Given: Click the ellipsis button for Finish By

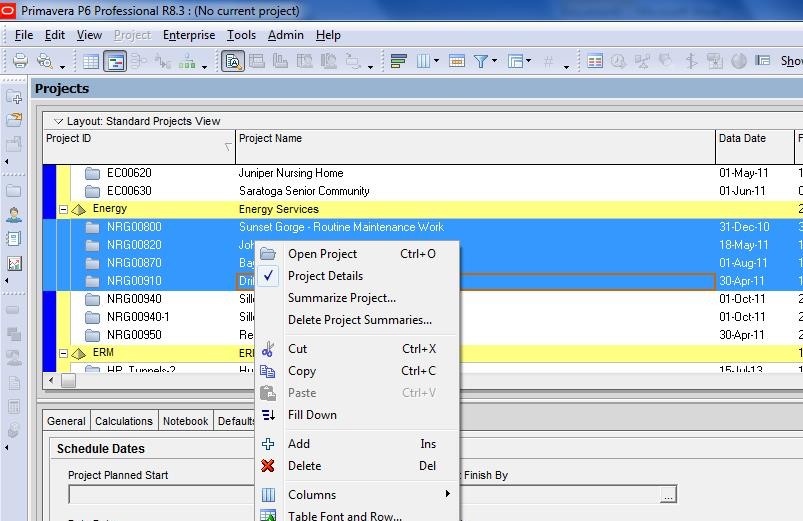Looking at the screenshot, I should [x=668, y=494].
